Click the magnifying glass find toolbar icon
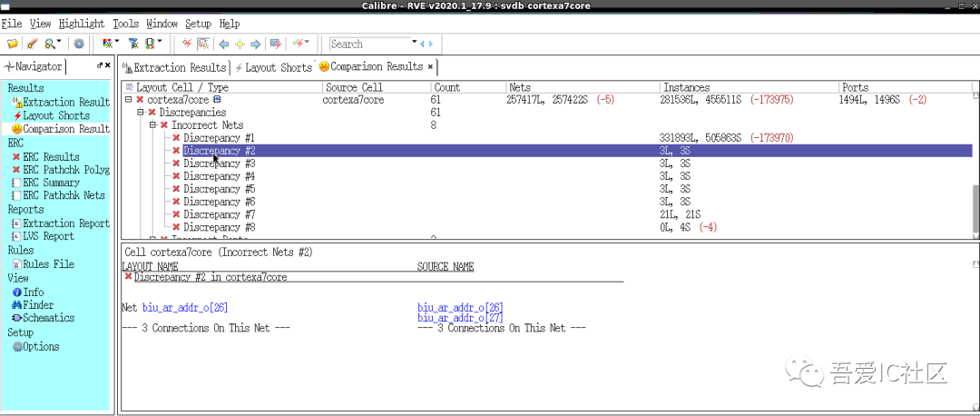980x416 pixels. point(49,44)
